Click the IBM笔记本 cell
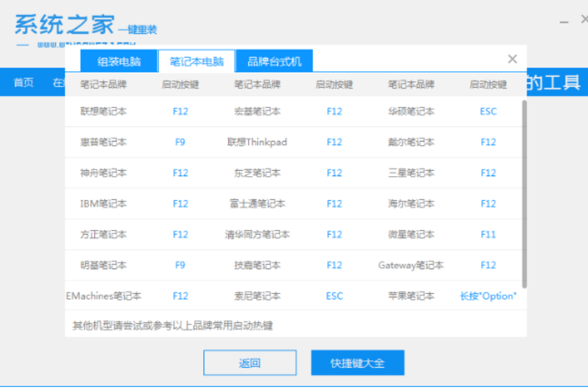Screen dimensions: 588x390 coord(103,204)
